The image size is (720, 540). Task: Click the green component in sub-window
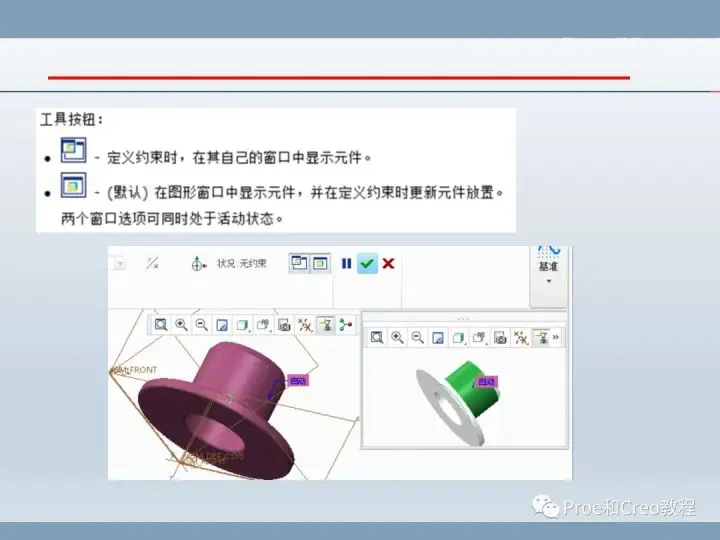471,388
